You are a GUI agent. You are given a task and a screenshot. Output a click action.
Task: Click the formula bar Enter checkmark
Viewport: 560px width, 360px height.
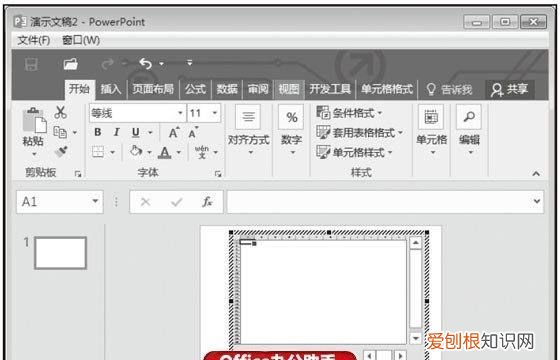[x=176, y=202]
